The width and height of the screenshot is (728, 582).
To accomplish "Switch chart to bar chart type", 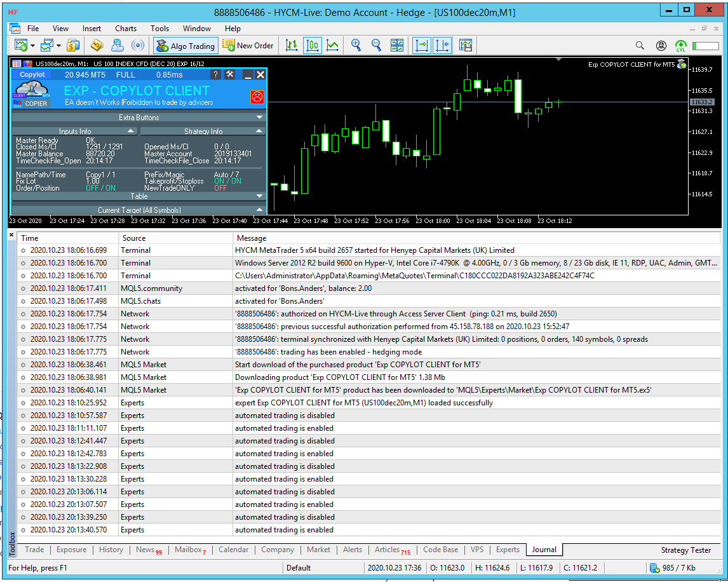I will coord(292,46).
